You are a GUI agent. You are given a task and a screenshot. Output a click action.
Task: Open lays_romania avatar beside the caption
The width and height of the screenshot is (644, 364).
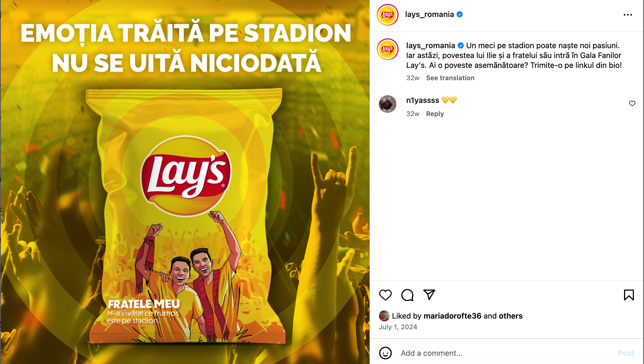coord(387,49)
